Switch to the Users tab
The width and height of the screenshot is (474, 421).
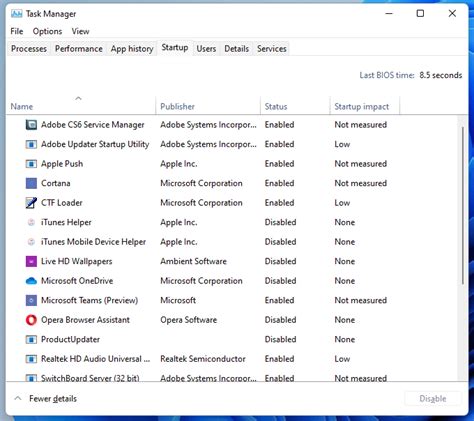[x=206, y=49]
